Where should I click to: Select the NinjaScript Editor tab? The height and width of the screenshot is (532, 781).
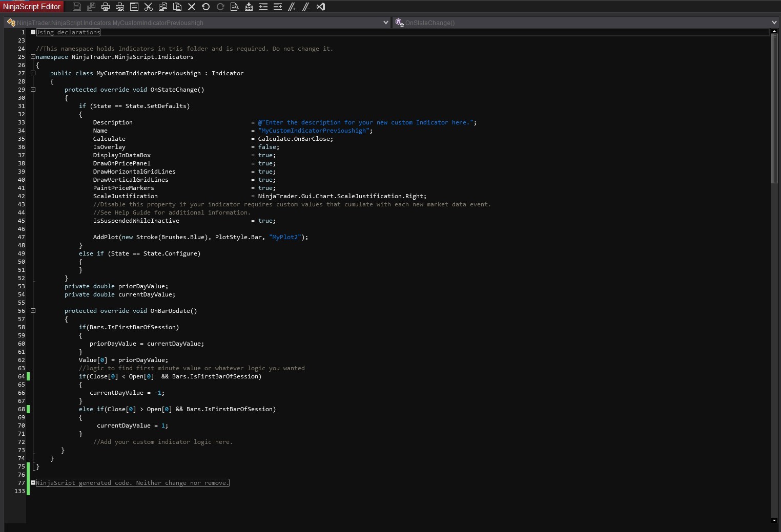click(32, 7)
